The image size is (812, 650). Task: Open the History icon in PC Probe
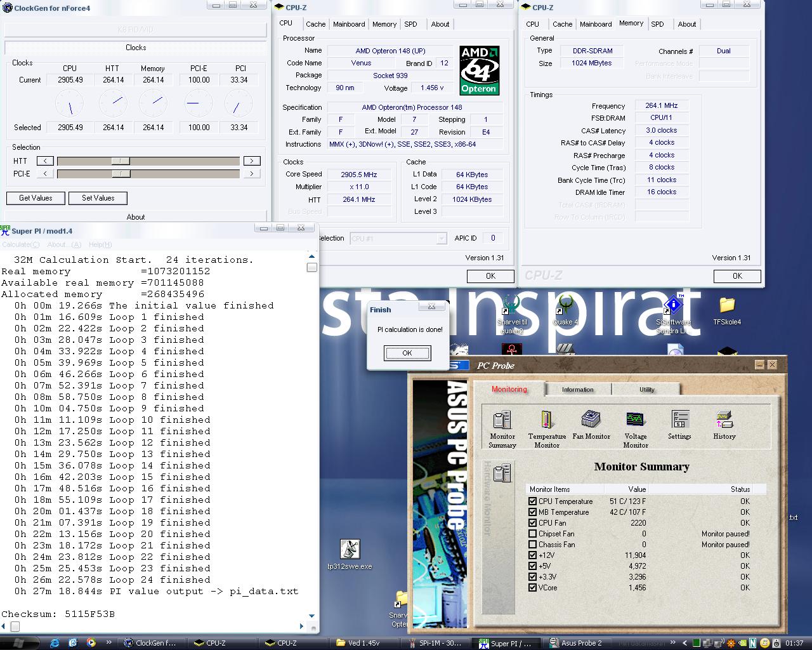[724, 425]
